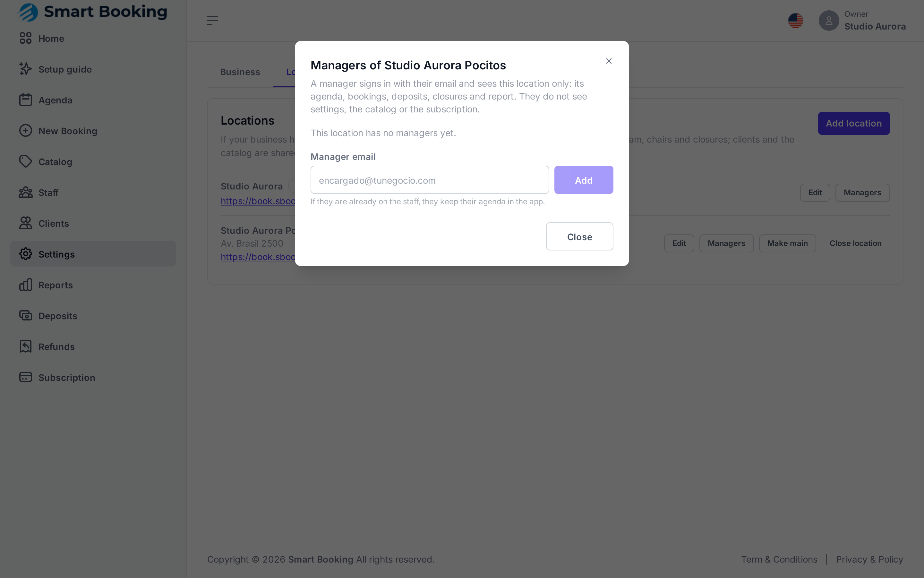Open the Studio Aurora booking link
Image resolution: width=924 pixels, height=578 pixels.
click(258, 201)
